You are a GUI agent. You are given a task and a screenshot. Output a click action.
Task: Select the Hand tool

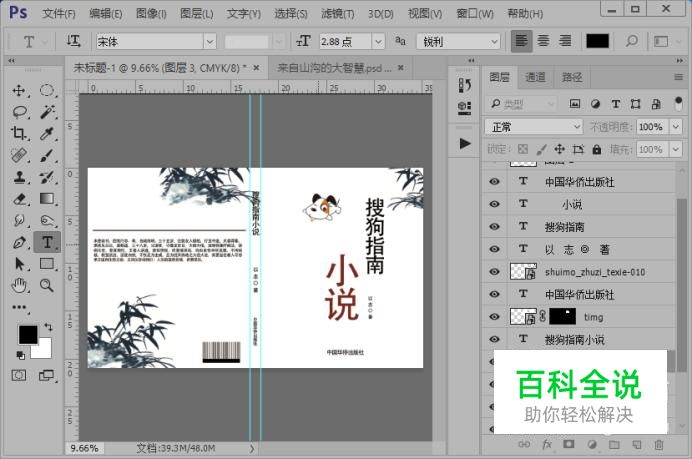click(19, 286)
